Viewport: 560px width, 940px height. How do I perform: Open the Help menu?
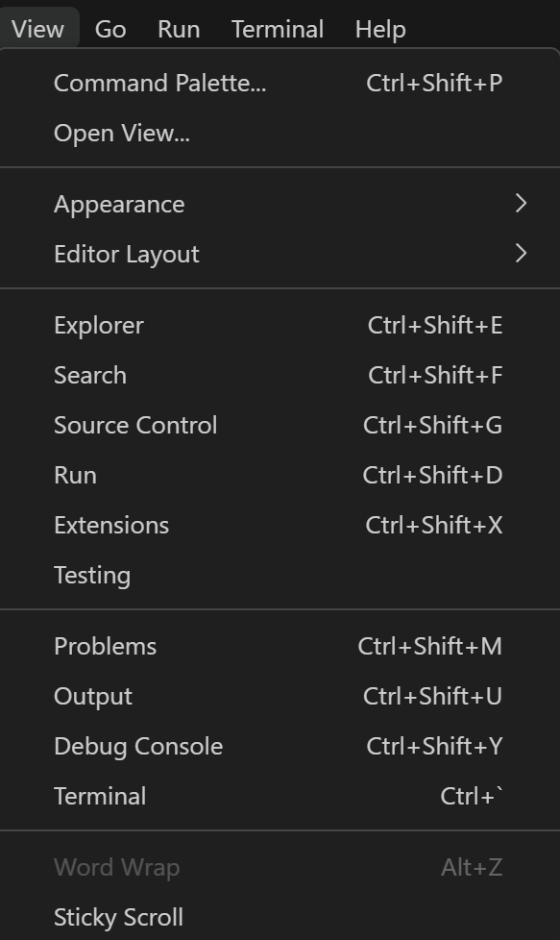tap(379, 28)
